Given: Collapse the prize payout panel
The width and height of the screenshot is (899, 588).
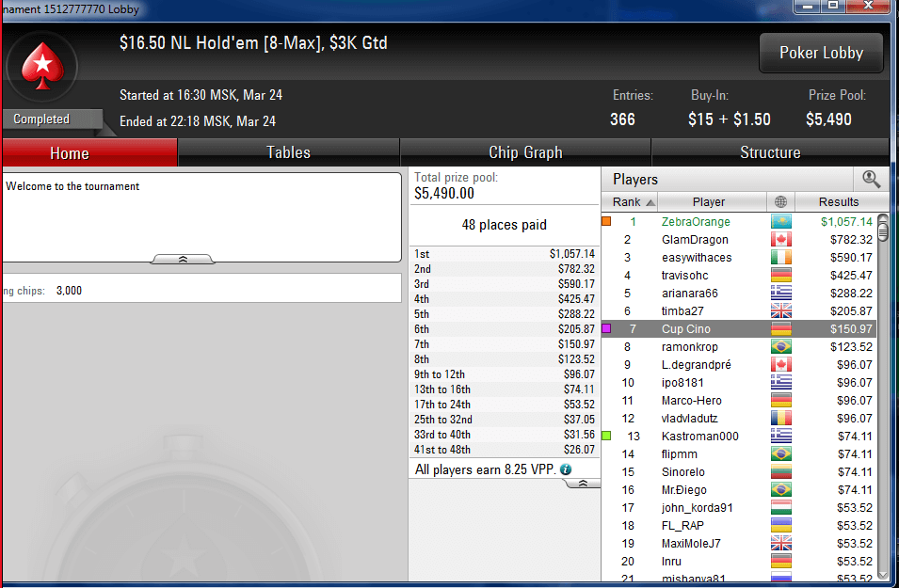Looking at the screenshot, I should pyautogui.click(x=583, y=484).
